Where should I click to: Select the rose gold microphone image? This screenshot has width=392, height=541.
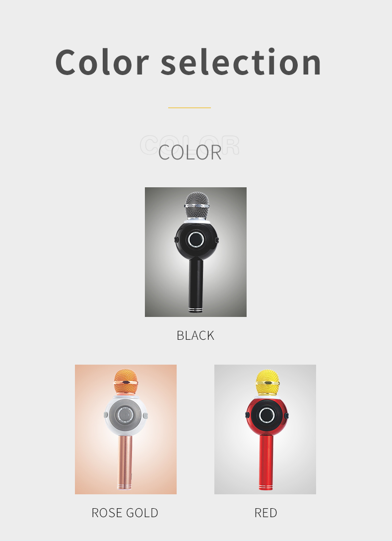click(126, 429)
